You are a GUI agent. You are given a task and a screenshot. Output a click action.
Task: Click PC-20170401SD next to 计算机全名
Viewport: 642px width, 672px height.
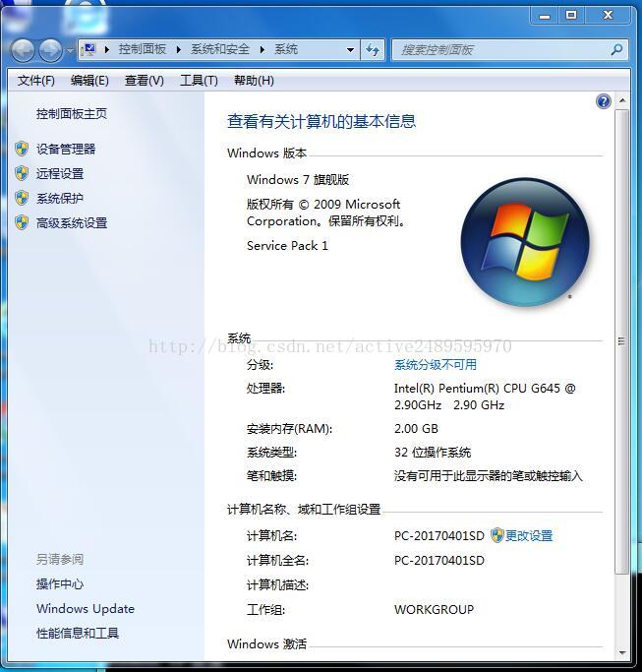tap(439, 560)
